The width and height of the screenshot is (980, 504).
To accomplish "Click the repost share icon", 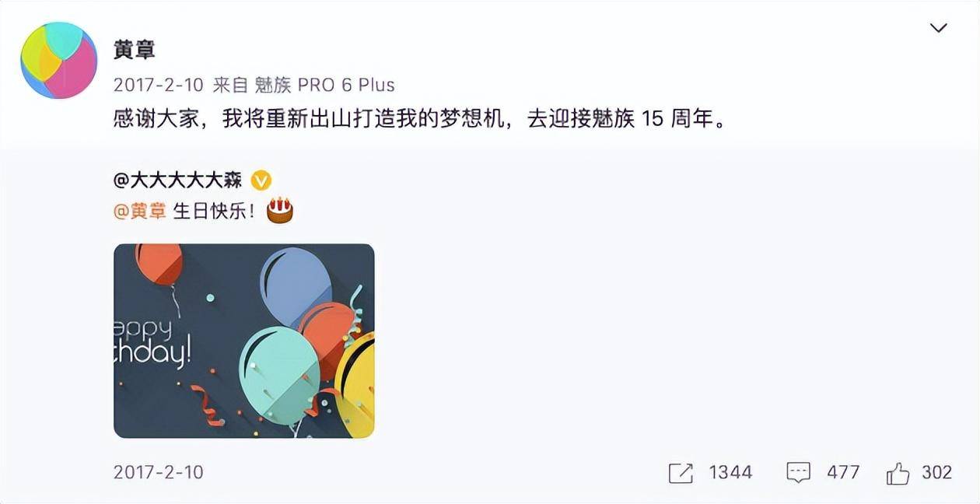I will coord(681,472).
